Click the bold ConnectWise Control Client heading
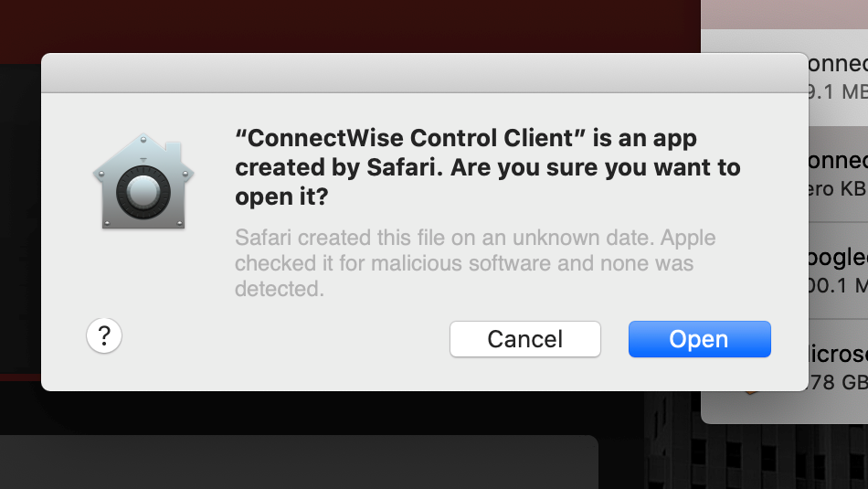868x489 pixels. [487, 167]
